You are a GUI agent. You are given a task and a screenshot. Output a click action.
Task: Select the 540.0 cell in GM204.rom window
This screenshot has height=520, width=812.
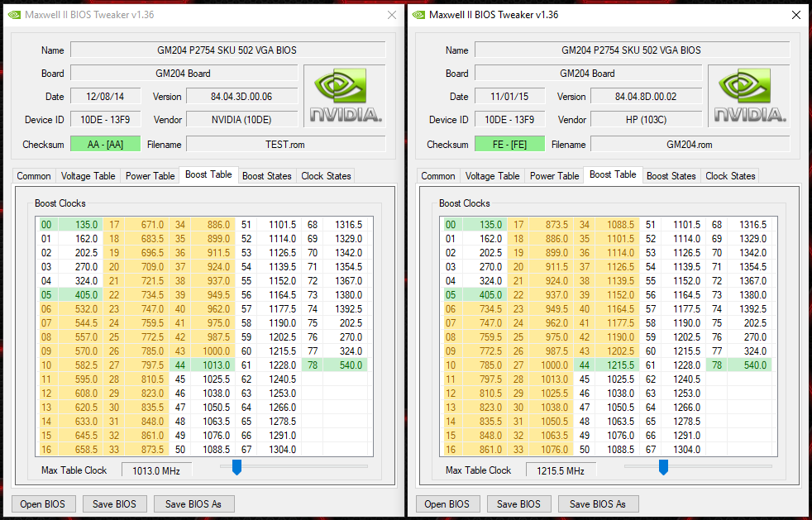(x=750, y=365)
